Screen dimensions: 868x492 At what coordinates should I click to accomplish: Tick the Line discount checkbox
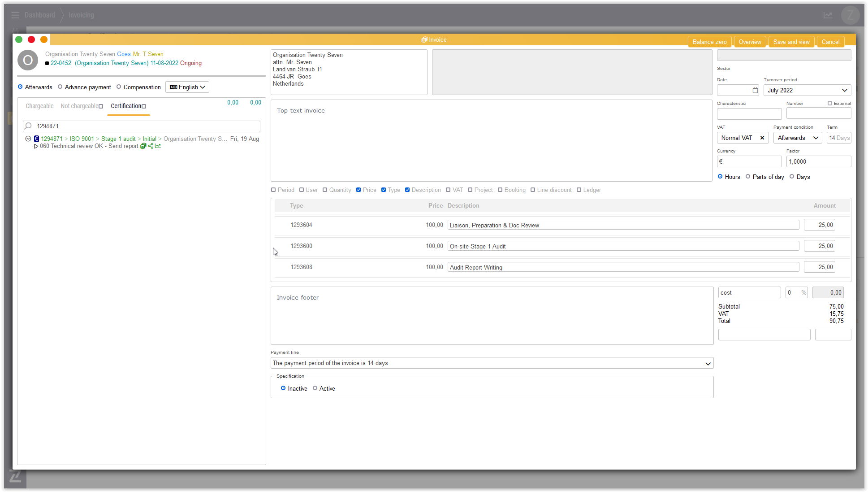533,190
